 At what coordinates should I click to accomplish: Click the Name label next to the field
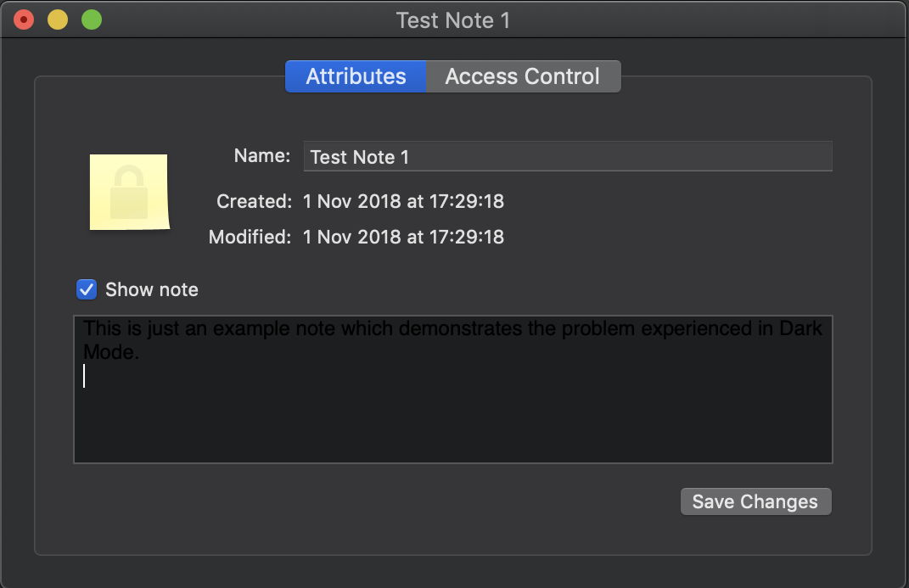(261, 155)
